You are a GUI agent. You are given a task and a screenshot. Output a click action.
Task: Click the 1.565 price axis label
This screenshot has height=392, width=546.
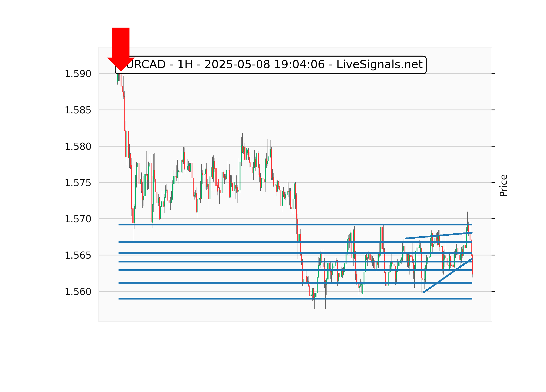pos(78,255)
